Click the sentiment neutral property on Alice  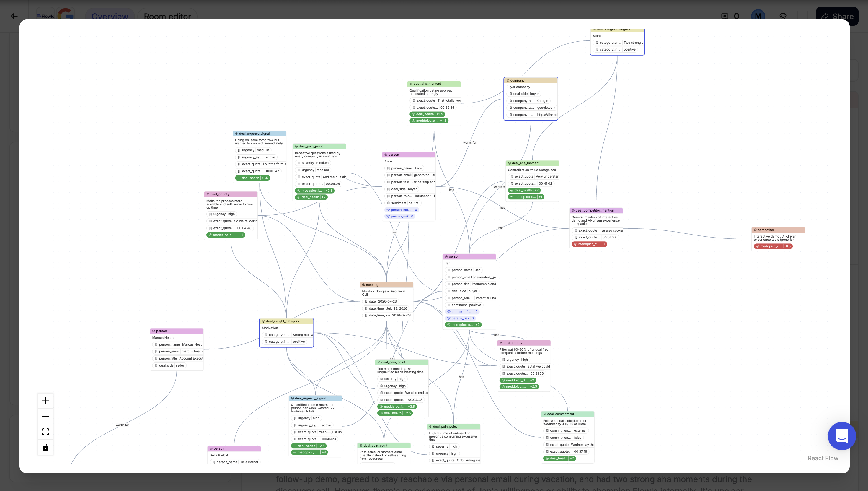[403, 203]
